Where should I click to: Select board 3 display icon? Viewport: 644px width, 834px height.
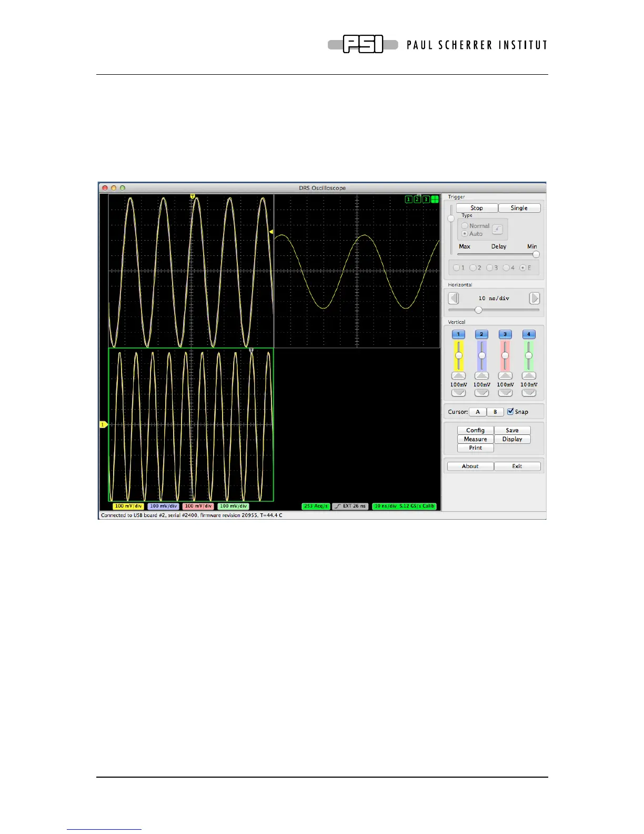click(x=426, y=199)
